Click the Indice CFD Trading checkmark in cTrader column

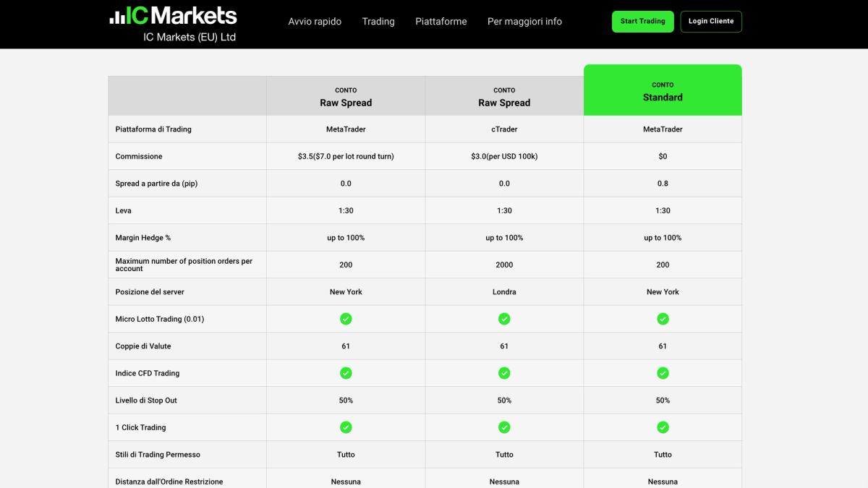pos(504,373)
